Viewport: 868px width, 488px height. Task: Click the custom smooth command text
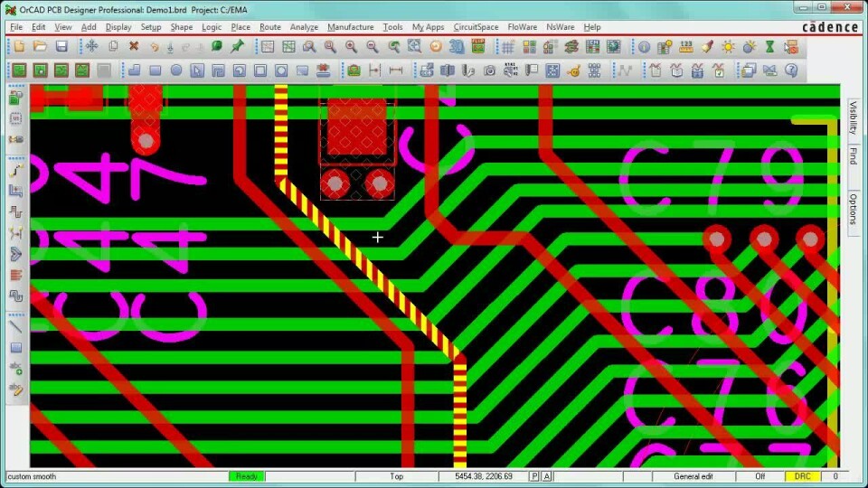[33, 476]
